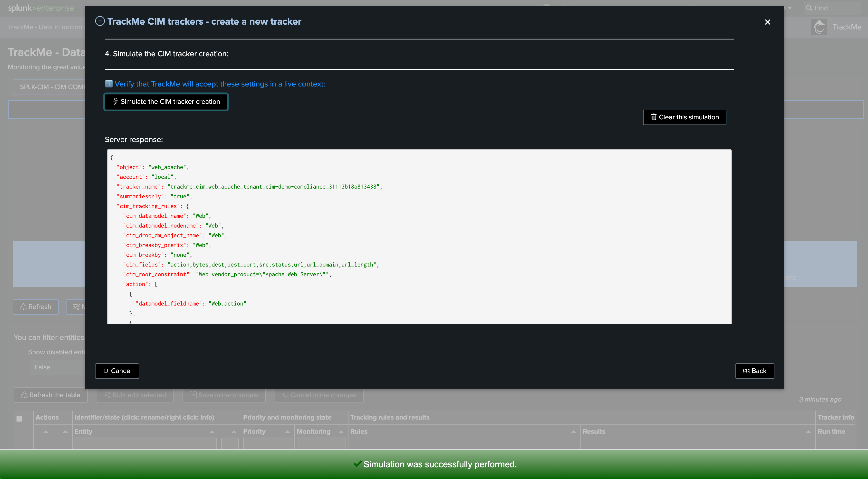Viewport: 868px width, 479px height.
Task: Switch to SPLK-CIM - CIM compliance tab
Action: [x=49, y=87]
